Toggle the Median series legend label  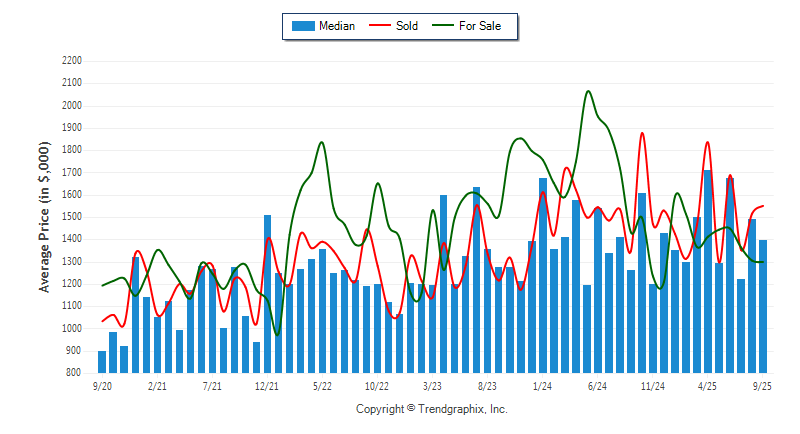click(337, 26)
